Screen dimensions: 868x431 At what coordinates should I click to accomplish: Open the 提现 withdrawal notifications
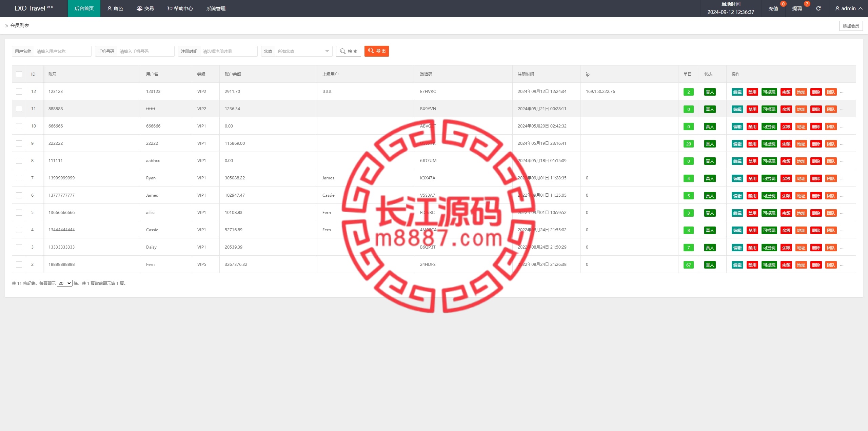797,8
